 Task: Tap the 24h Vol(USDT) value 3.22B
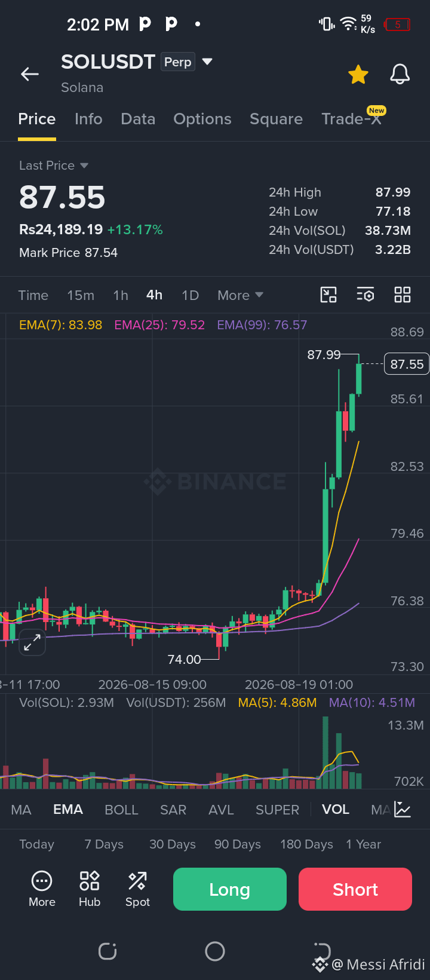point(393,250)
